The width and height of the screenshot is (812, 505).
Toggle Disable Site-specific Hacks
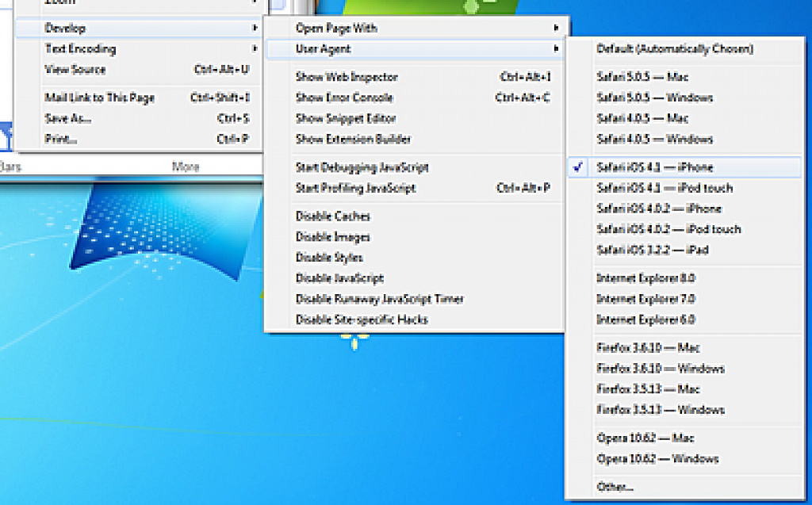point(414,319)
